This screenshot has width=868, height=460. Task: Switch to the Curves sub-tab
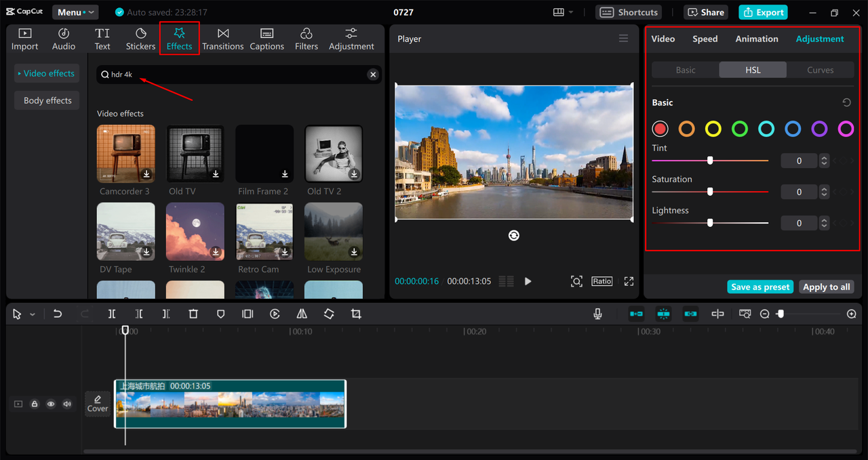pyautogui.click(x=820, y=70)
